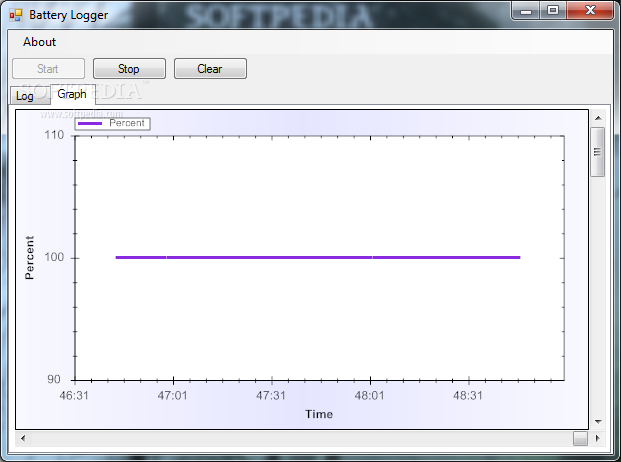Click the vertical Percent y-axis title
The width and height of the screenshot is (621, 462).
point(30,258)
